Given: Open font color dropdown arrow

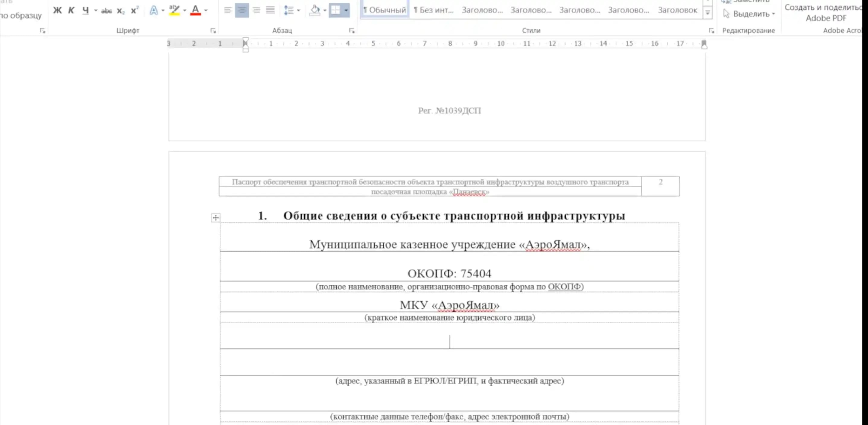Looking at the screenshot, I should tap(206, 11).
